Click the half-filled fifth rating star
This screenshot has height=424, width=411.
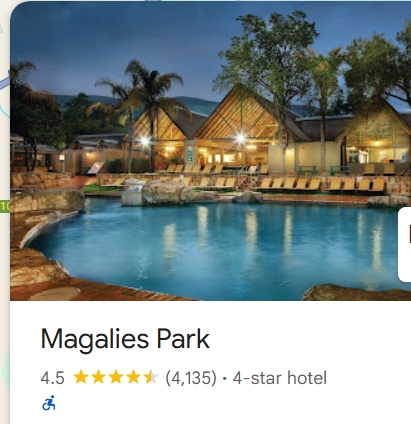151,377
